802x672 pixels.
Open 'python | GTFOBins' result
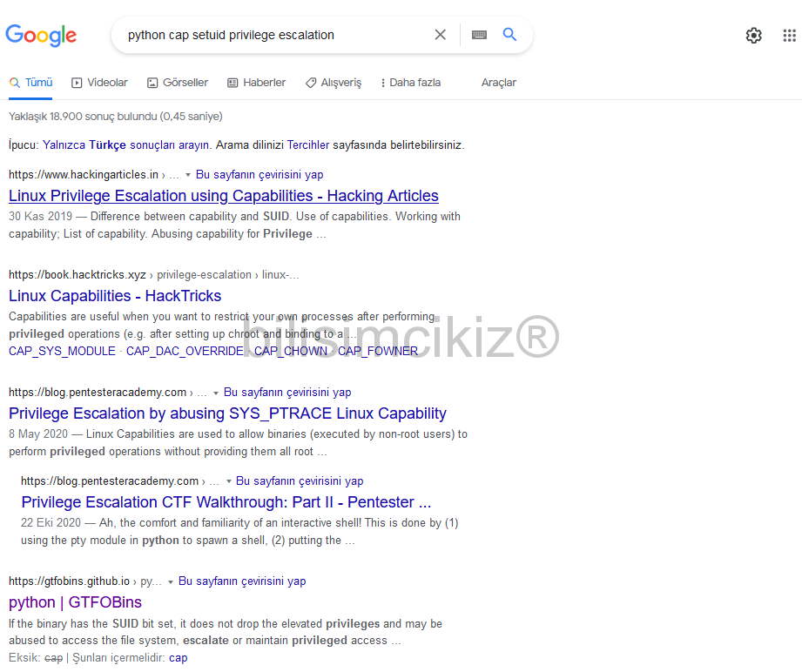pyautogui.click(x=75, y=602)
